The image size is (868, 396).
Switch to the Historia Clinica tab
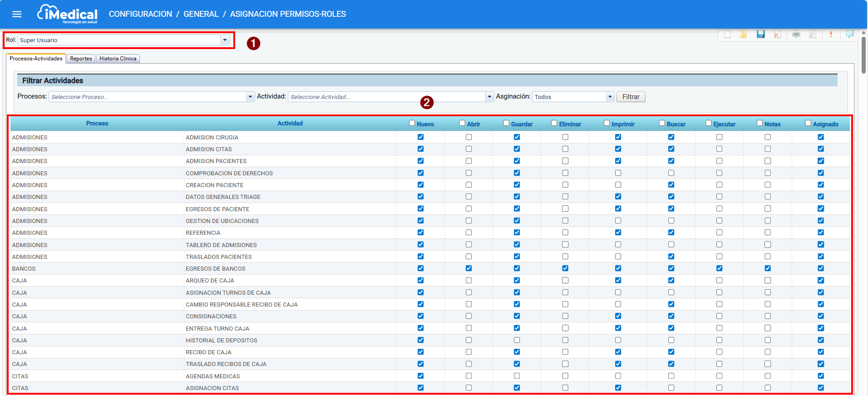[x=118, y=59]
